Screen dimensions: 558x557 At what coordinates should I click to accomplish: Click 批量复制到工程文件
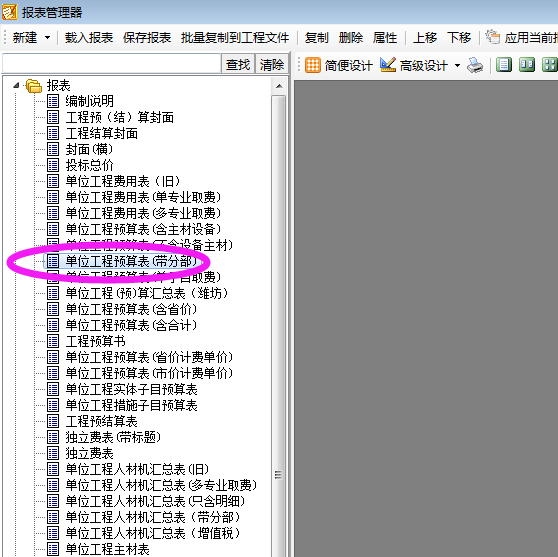pyautogui.click(x=235, y=37)
